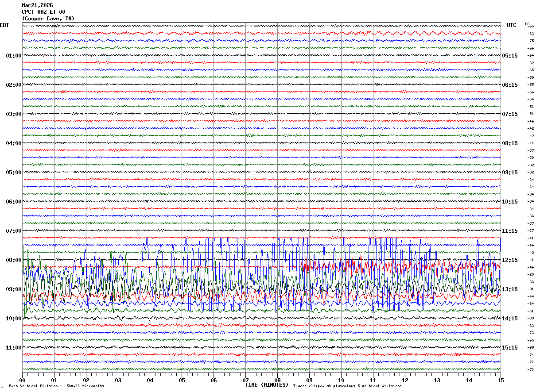Image resolution: width=536 pixels, height=392 pixels.
Task: Click the UTC timezone label
Action: coord(512,25)
